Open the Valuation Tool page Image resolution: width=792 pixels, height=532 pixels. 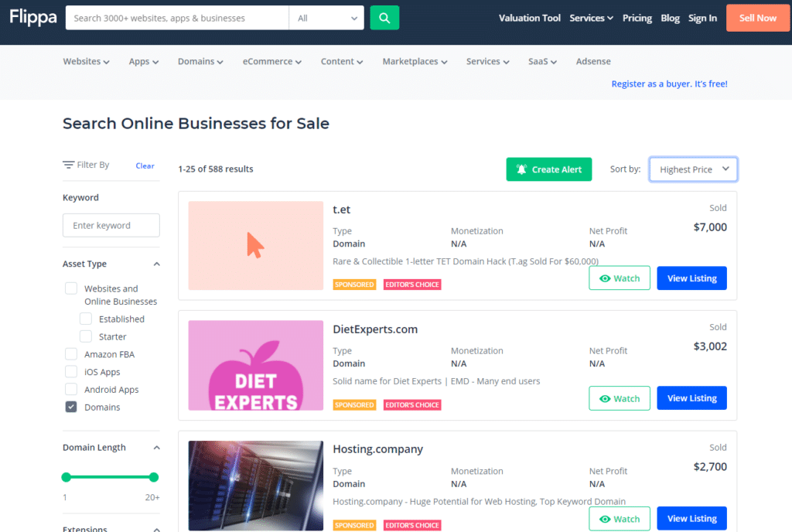529,18
